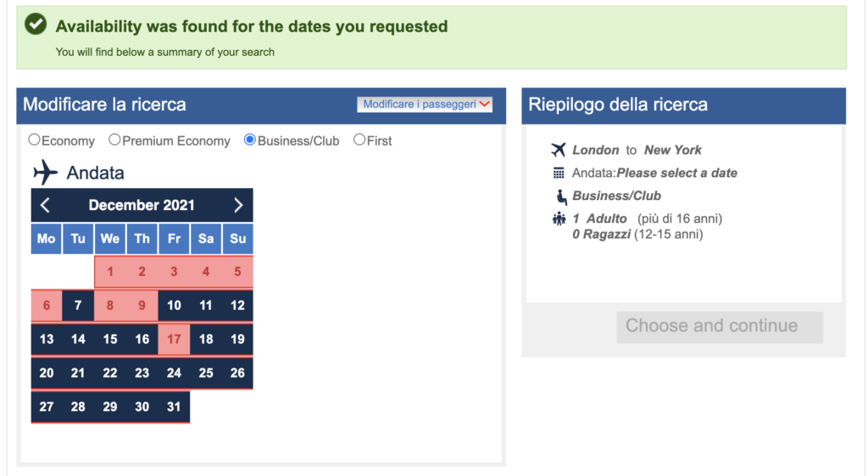Image resolution: width=868 pixels, height=476 pixels.
Task: Select December 24 as departure date
Action: point(174,374)
